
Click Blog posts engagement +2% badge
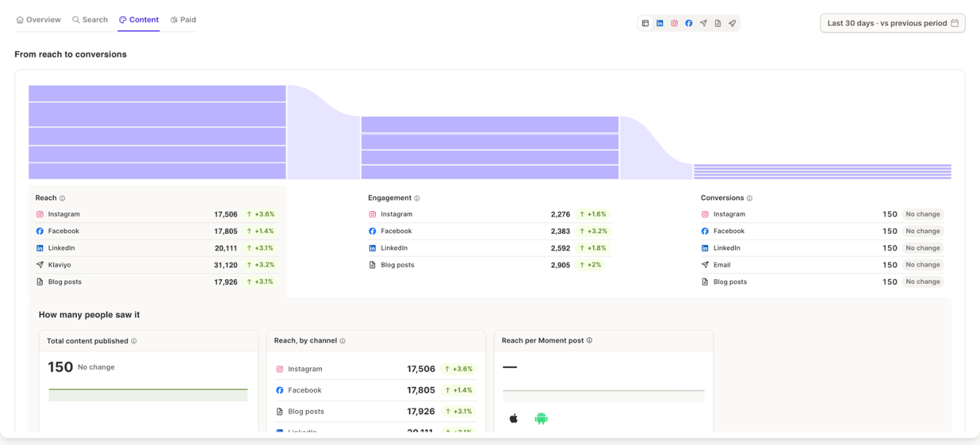click(590, 265)
